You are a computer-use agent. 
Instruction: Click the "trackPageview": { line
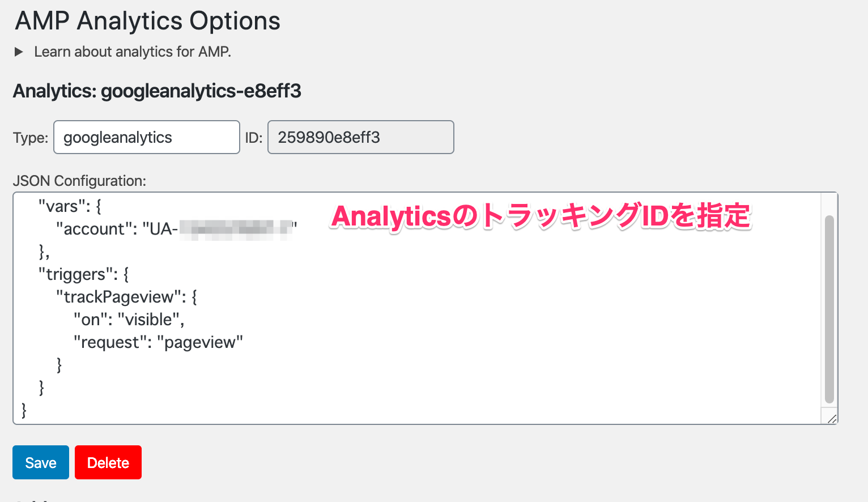coord(126,297)
